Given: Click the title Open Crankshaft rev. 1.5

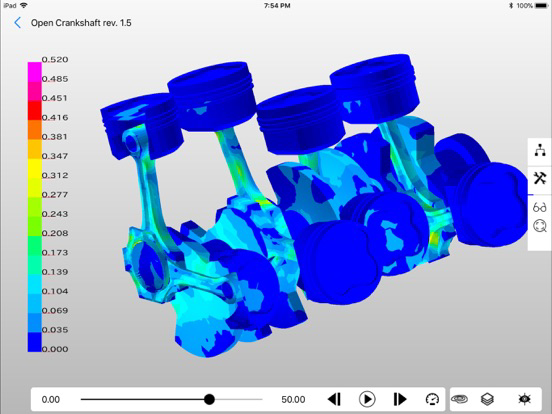Looking at the screenshot, I should [81, 23].
